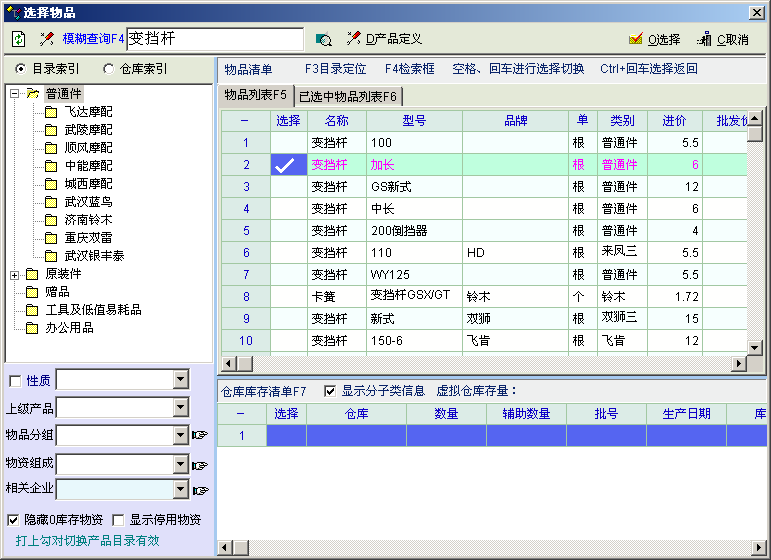
Task: Switch to 物品列表F5 tab
Action: point(255,96)
